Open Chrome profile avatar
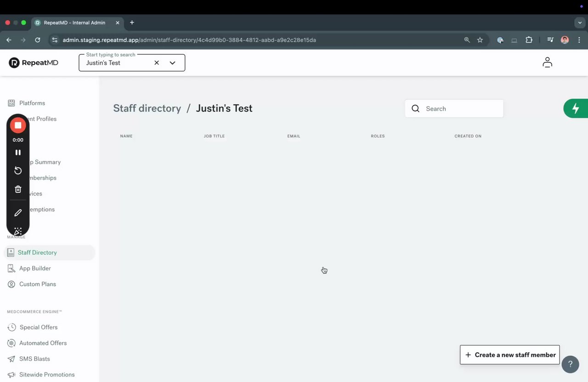This screenshot has width=588, height=382. pos(565,40)
